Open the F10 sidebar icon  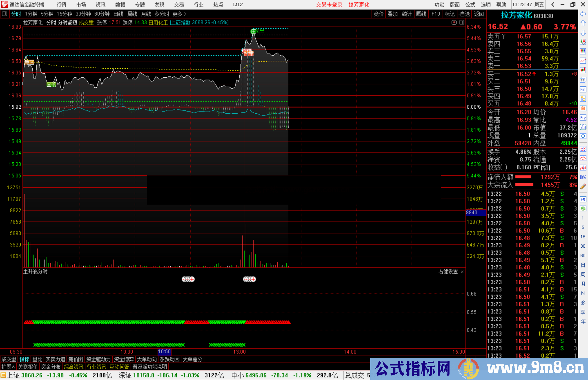click(x=583, y=89)
